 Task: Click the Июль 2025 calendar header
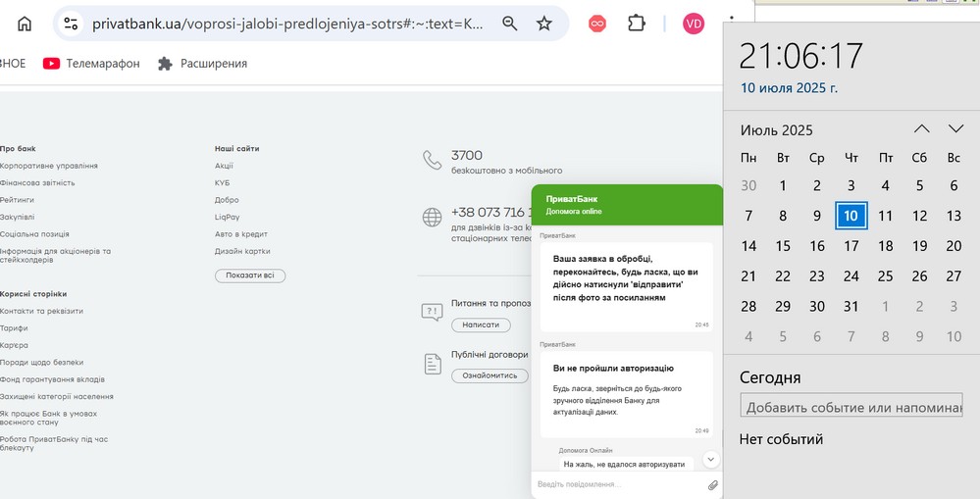click(x=776, y=130)
